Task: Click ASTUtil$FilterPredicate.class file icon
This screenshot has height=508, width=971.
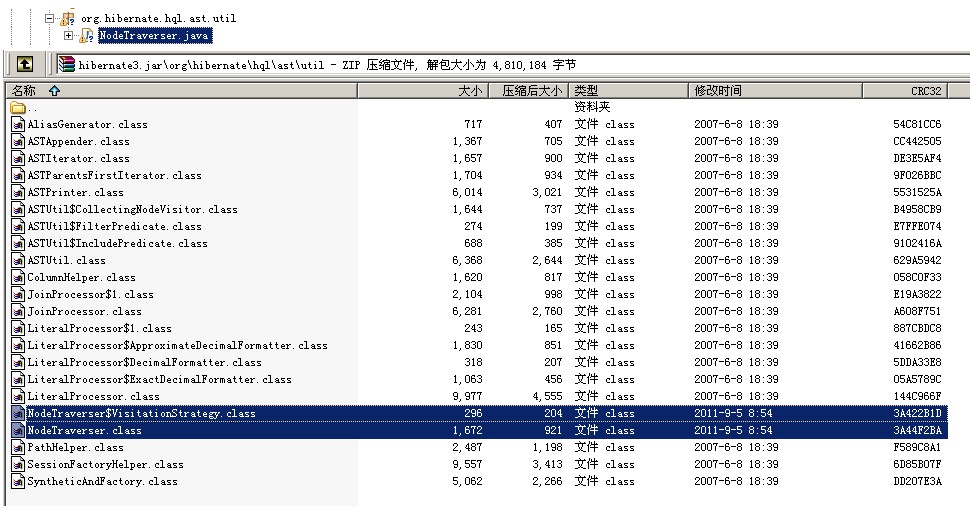Action: pos(18,227)
